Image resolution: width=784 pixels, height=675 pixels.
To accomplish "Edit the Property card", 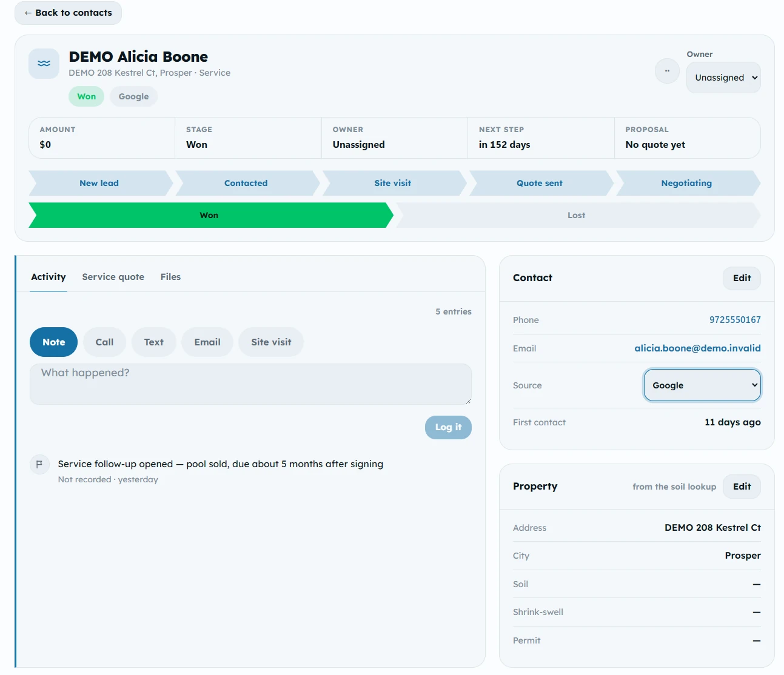I will (x=742, y=487).
